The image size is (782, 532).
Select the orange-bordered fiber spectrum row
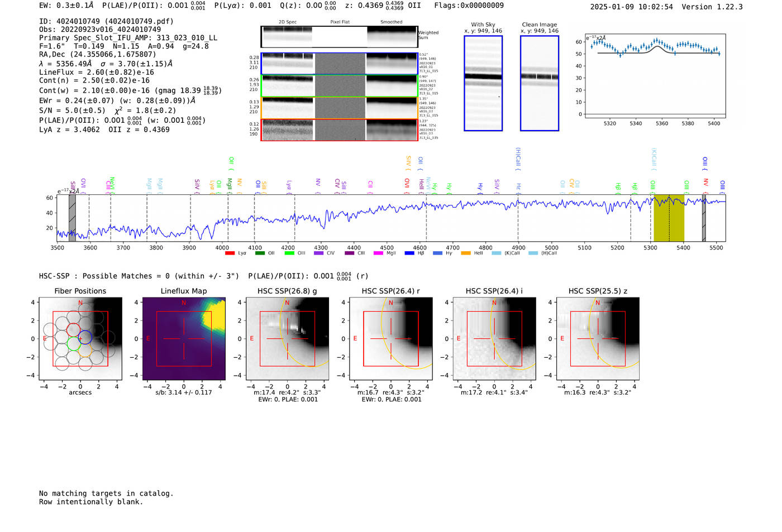[339, 108]
